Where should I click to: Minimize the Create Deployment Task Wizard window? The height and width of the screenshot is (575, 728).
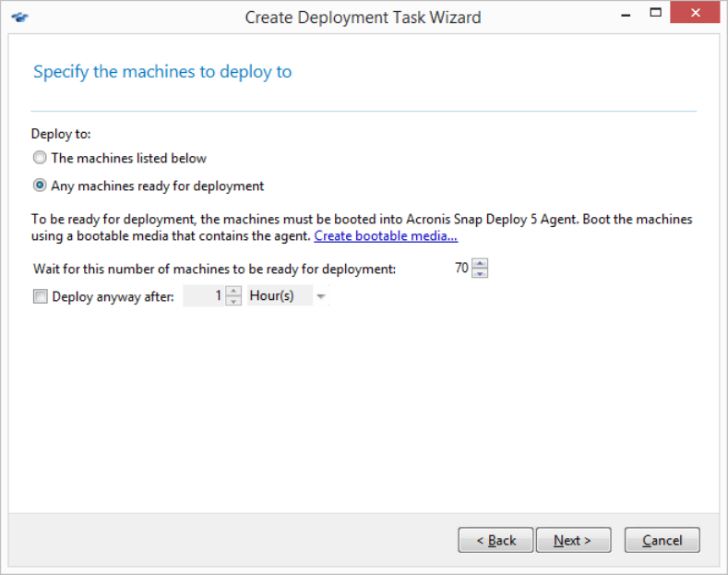624,15
